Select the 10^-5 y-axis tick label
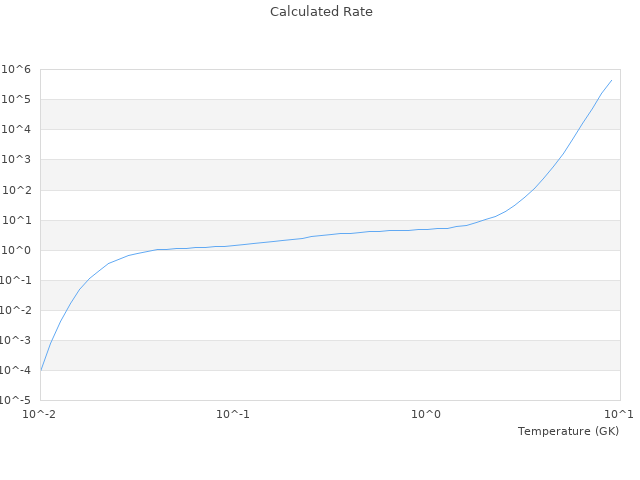 tap(15, 400)
